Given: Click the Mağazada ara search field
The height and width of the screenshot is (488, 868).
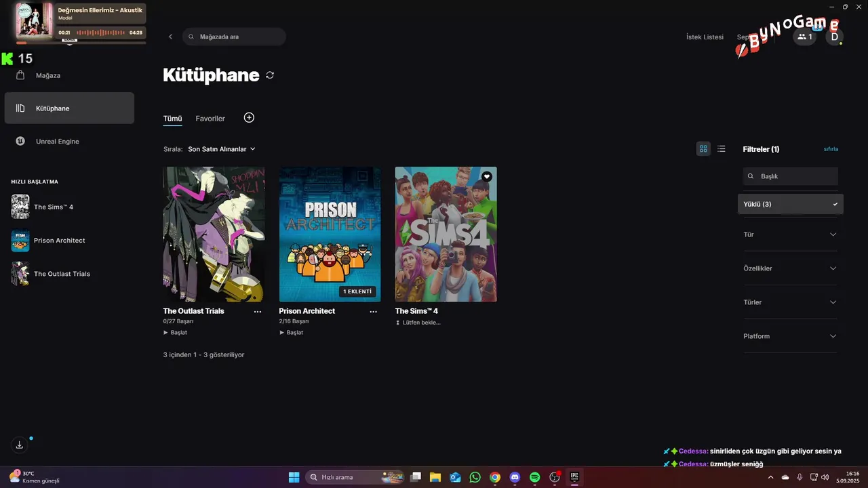Looking at the screenshot, I should click(234, 37).
